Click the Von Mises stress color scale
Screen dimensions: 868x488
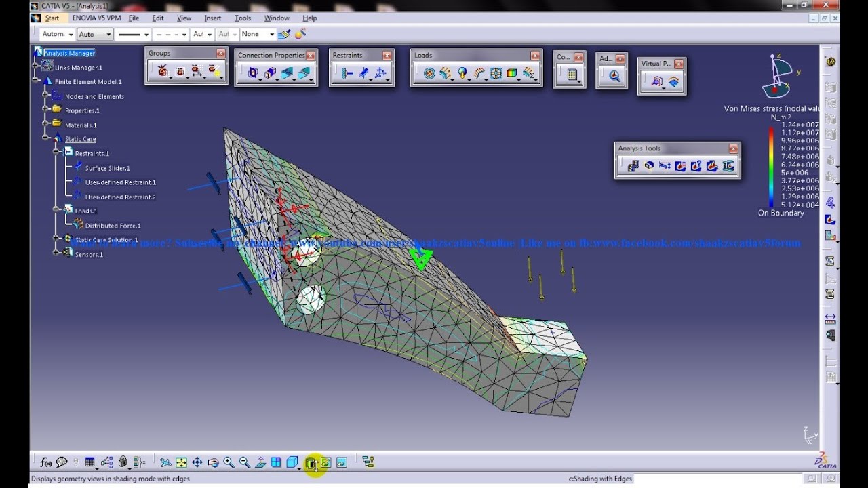pos(771,167)
